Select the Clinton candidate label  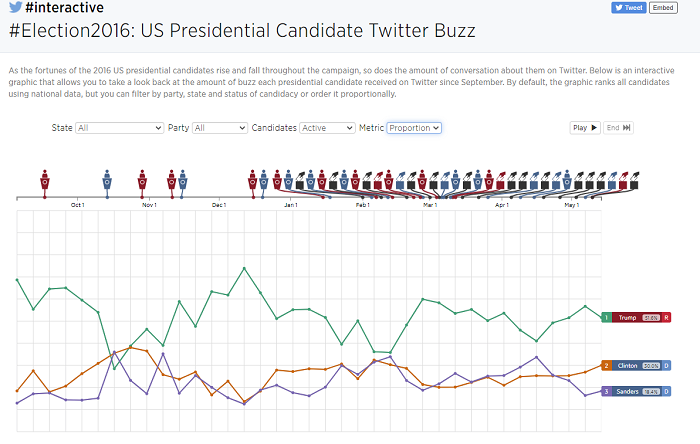pyautogui.click(x=627, y=366)
